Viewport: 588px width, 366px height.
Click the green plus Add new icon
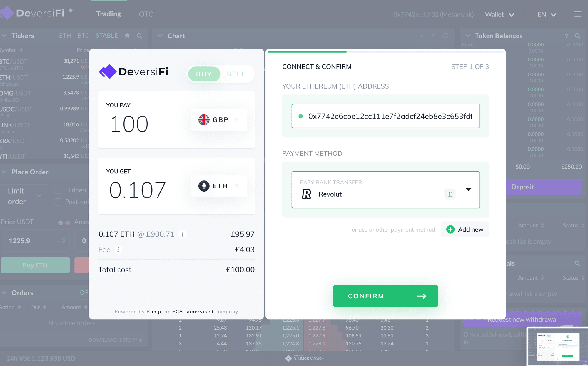pos(450,229)
